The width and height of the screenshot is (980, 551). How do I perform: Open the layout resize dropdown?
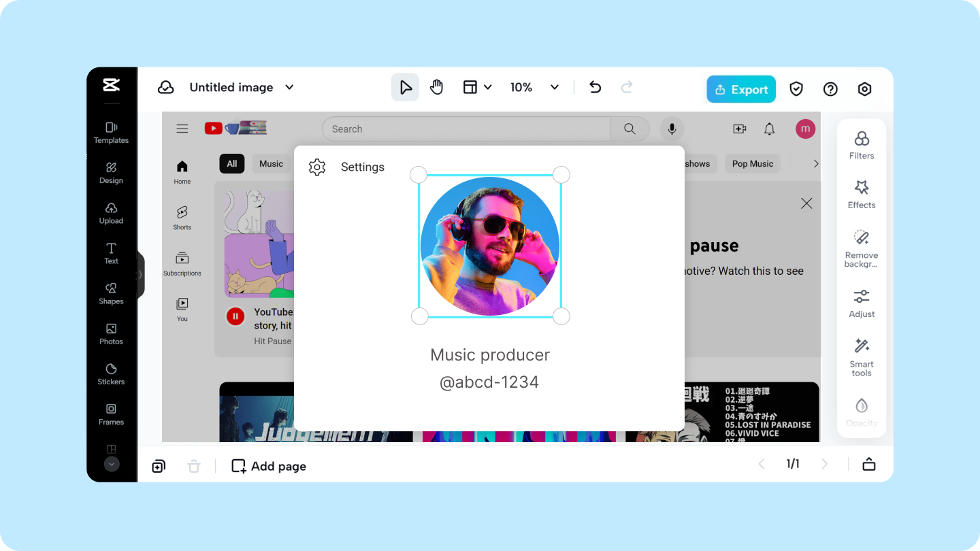(x=477, y=87)
